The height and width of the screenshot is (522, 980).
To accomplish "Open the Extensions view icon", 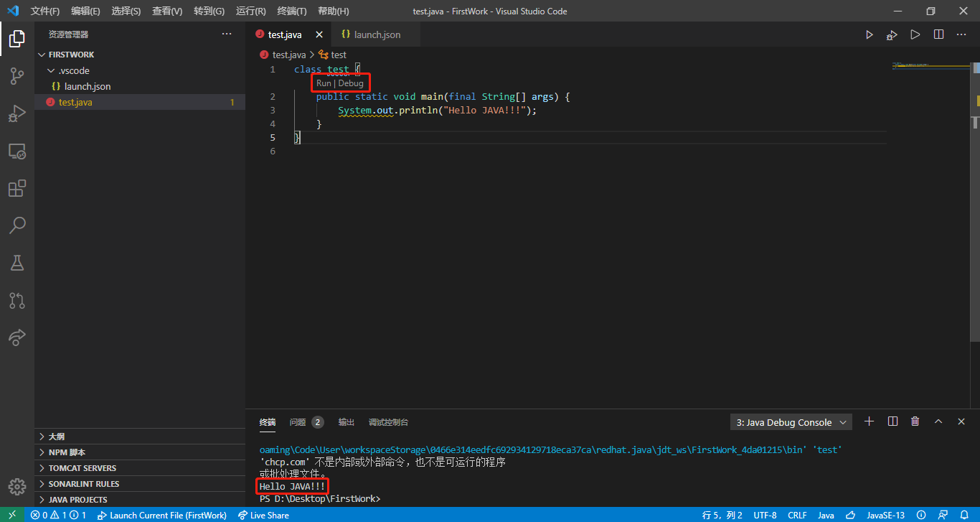I will [x=17, y=188].
